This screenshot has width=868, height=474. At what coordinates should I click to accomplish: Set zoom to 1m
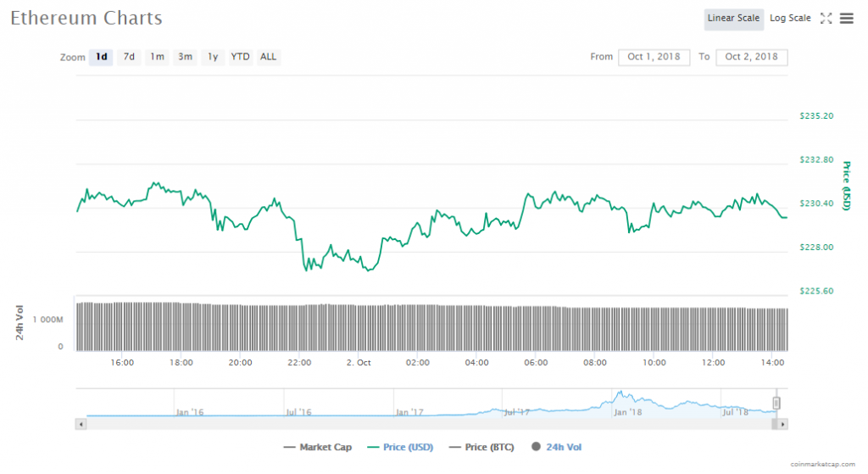pyautogui.click(x=157, y=57)
